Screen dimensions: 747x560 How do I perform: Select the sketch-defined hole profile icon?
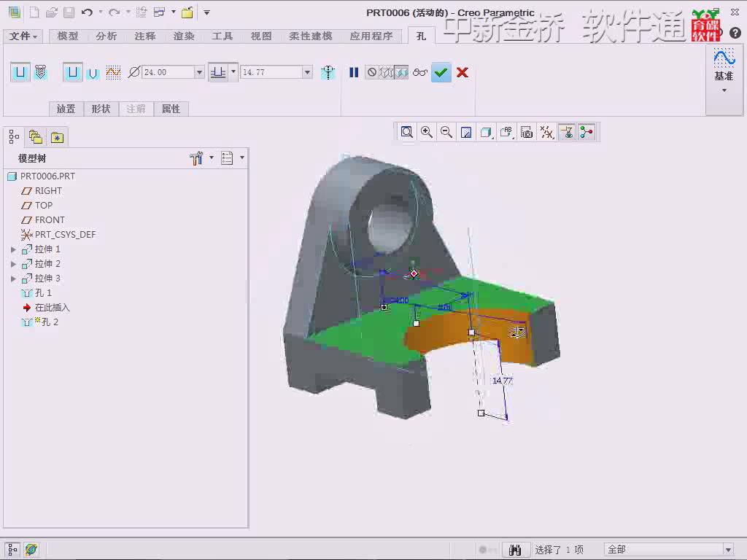point(113,72)
